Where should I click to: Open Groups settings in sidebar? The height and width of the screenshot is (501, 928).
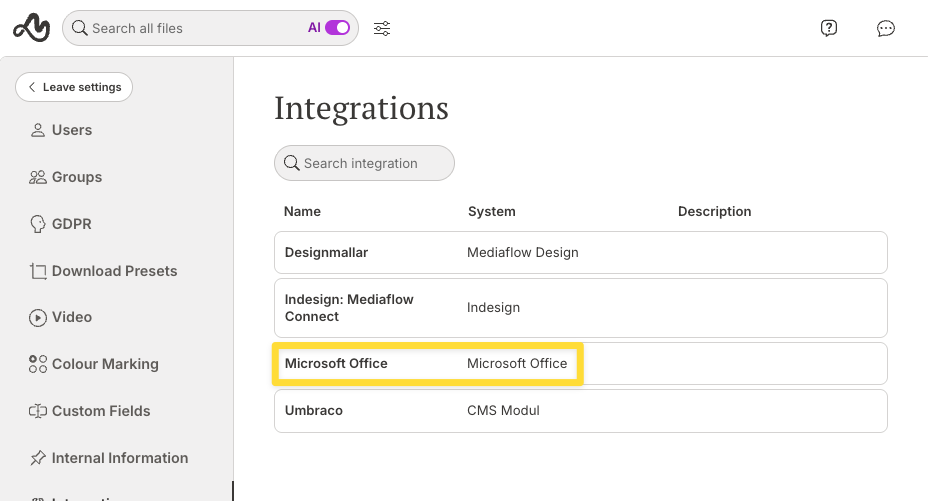pos(76,177)
